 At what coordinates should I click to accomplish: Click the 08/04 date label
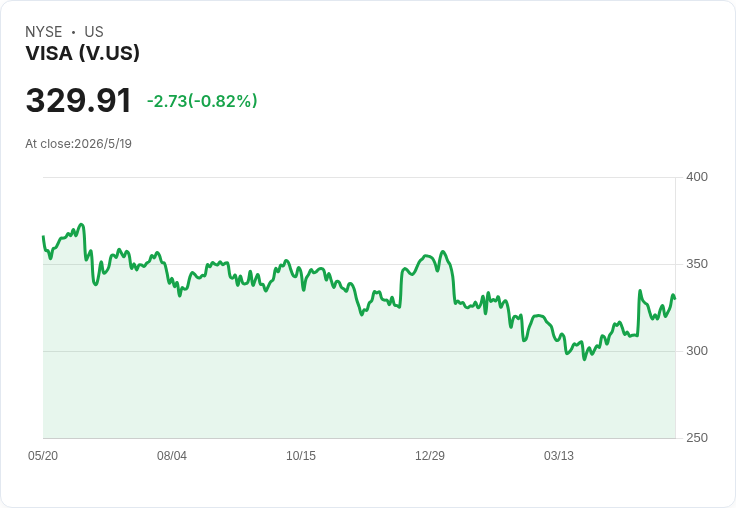click(x=172, y=455)
